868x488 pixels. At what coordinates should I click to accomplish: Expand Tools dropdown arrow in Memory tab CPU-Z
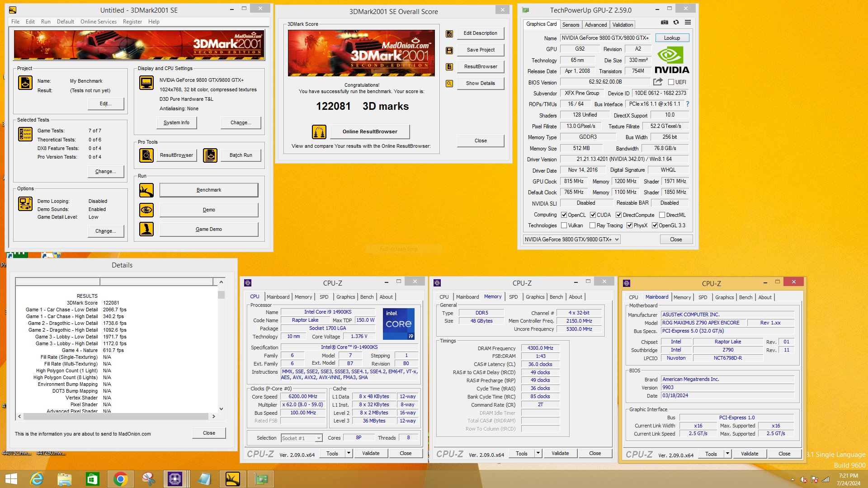click(538, 453)
